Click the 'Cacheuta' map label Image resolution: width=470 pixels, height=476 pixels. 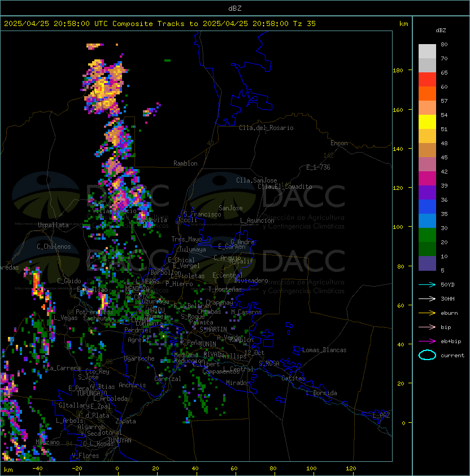[97, 318]
